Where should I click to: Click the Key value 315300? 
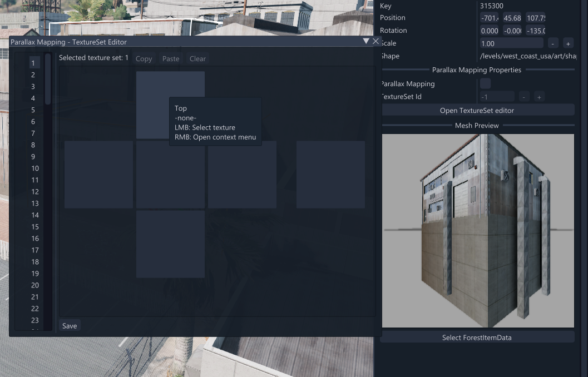492,6
